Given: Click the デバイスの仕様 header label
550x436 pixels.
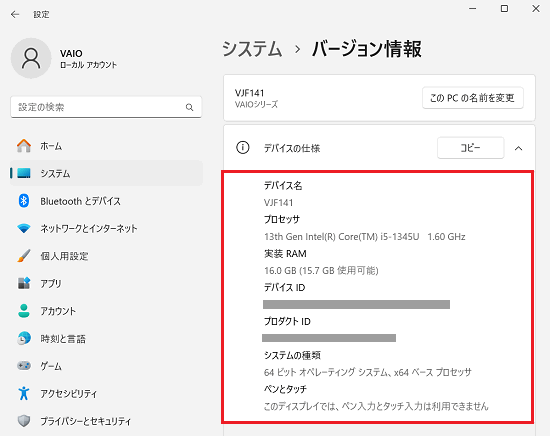Looking at the screenshot, I should pyautogui.click(x=292, y=148).
